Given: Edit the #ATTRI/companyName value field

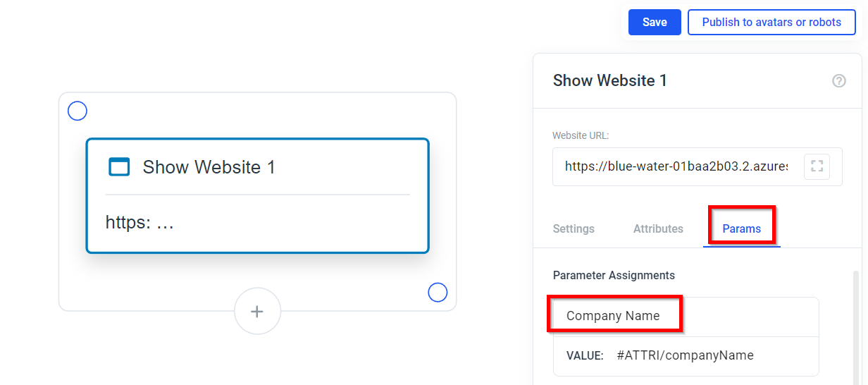Looking at the screenshot, I should click(x=686, y=356).
